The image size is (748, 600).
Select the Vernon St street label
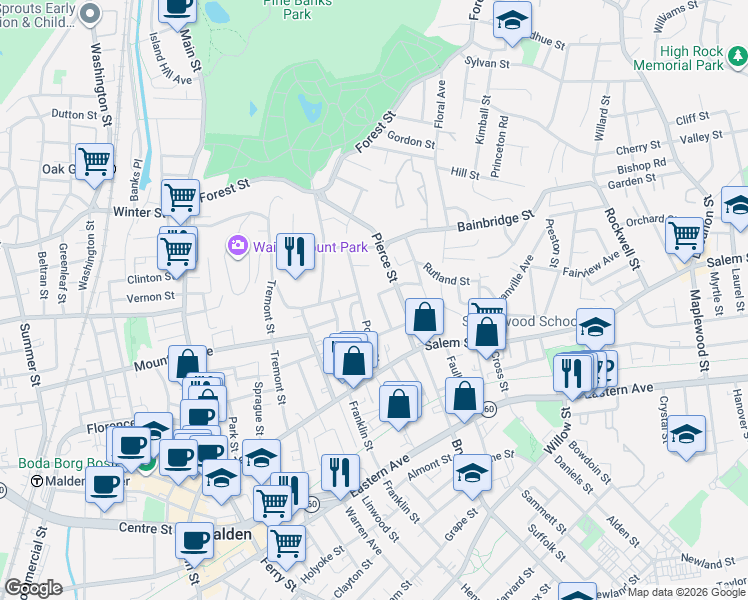(x=151, y=298)
